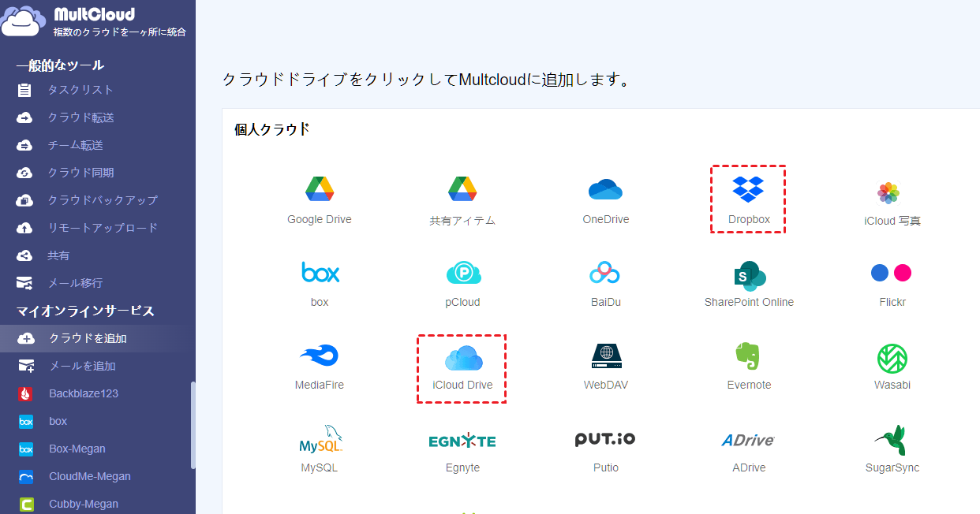Click the CloudMe-Megan account icon
The image size is (980, 514).
coord(26,476)
